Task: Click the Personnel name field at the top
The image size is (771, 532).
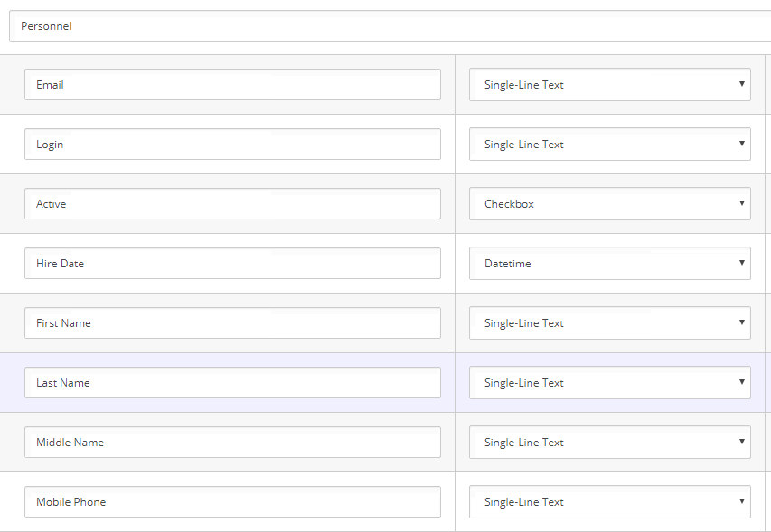Action: click(x=389, y=26)
